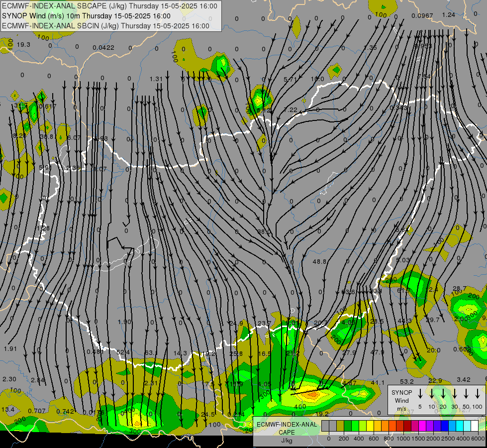
Task: Click the '1500' tick label on the CAPE scale
Action: [418, 439]
